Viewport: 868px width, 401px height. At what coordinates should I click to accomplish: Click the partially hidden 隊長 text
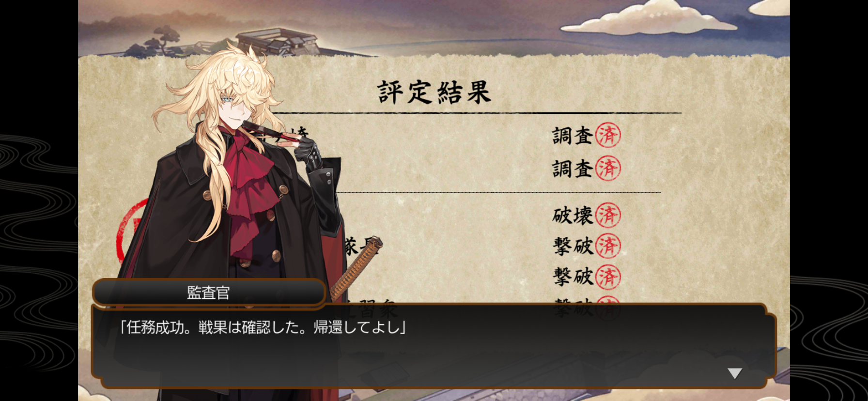pos(362,246)
